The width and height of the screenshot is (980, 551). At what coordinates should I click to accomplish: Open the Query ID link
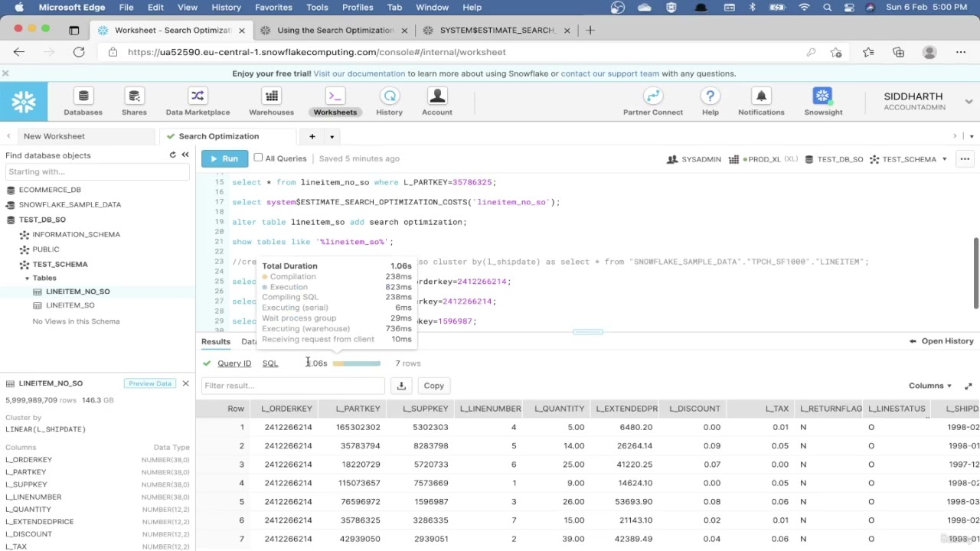pyautogui.click(x=234, y=364)
